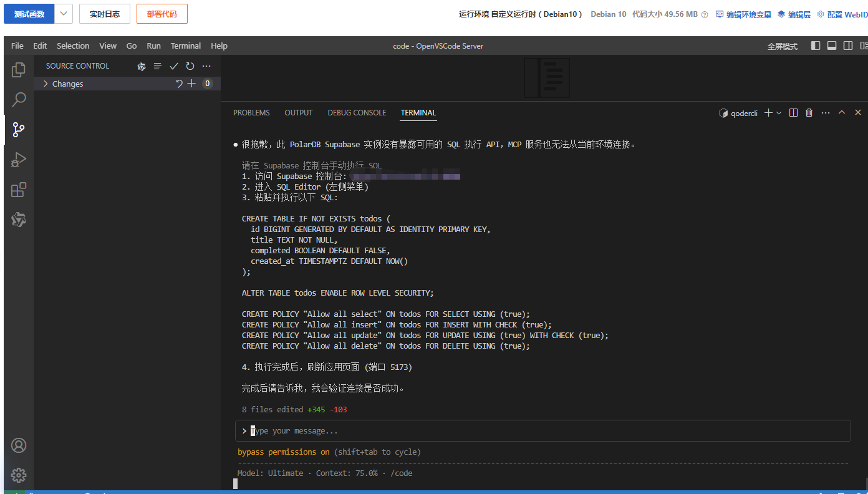Image resolution: width=868 pixels, height=494 pixels.
Task: Open the Search view in the activity bar
Action: click(x=19, y=100)
